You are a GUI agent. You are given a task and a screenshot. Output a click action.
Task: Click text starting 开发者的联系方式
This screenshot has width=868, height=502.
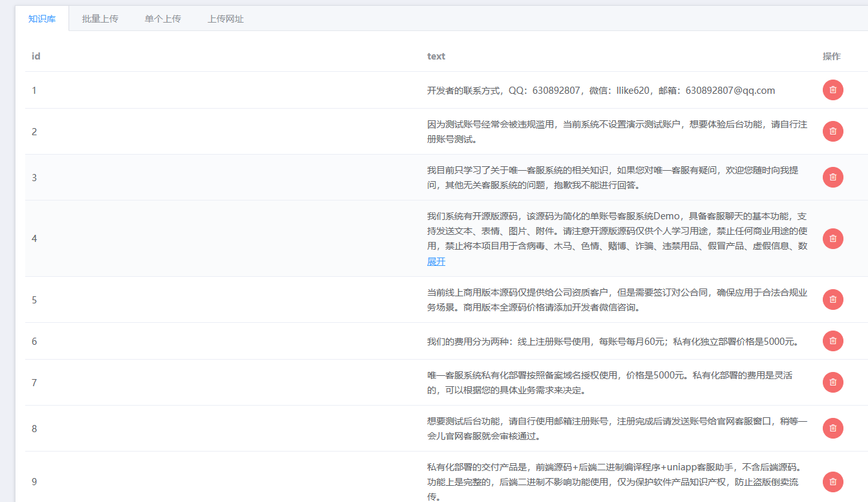(x=601, y=91)
